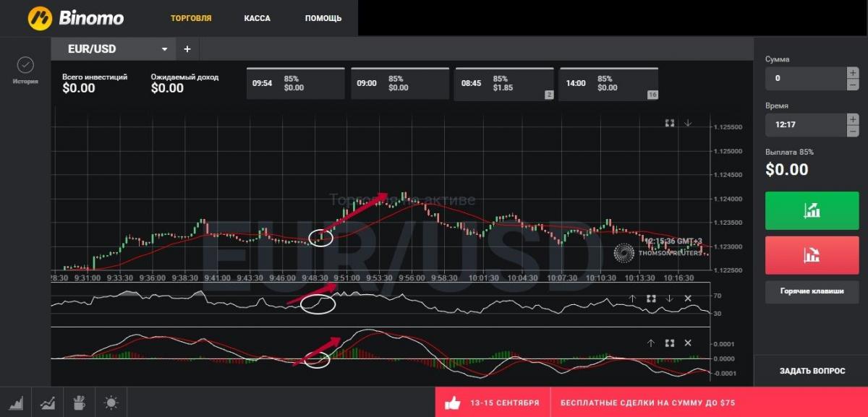868x417 pixels.
Task: Close the MACD indicator panel
Action: (688, 343)
